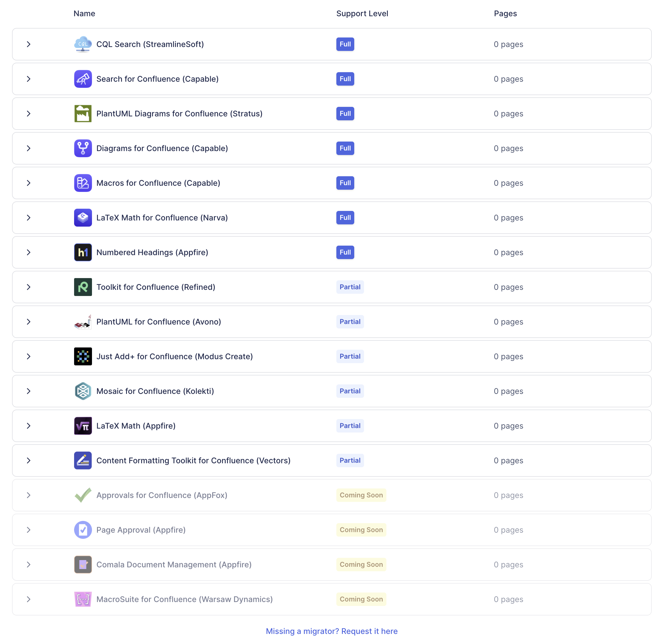Click the Coming Soon badge for Page Approval
The image size is (666, 644).
(x=361, y=530)
